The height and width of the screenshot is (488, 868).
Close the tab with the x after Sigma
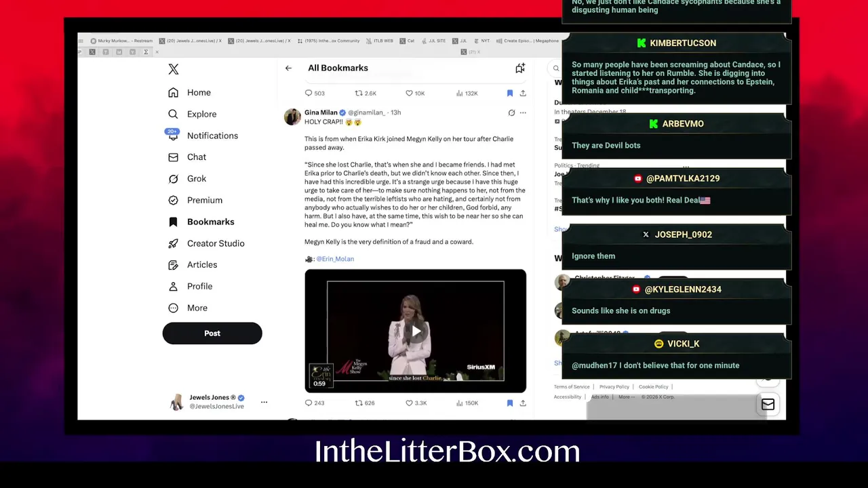[157, 52]
